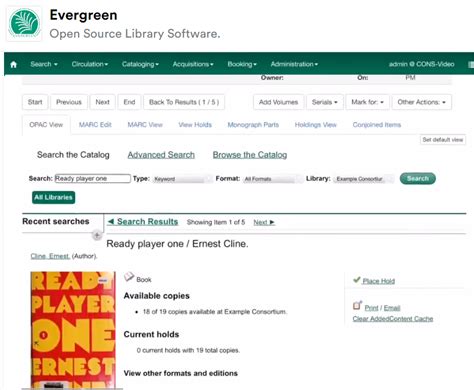Viewport: 474px width, 390px height.
Task: Click the green Search button
Action: 418,178
